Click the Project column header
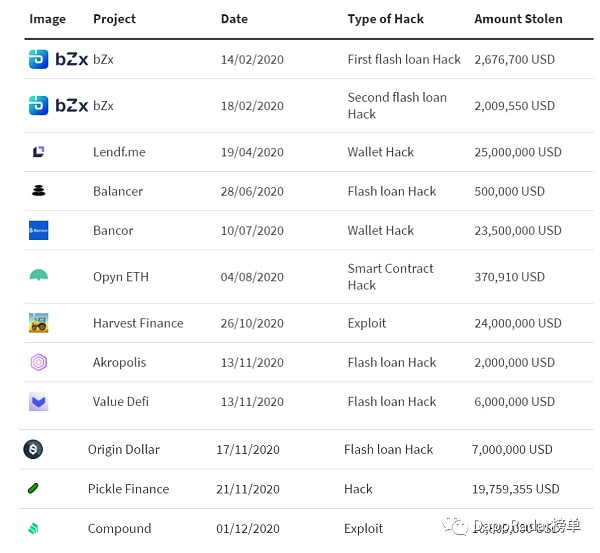 tap(114, 19)
